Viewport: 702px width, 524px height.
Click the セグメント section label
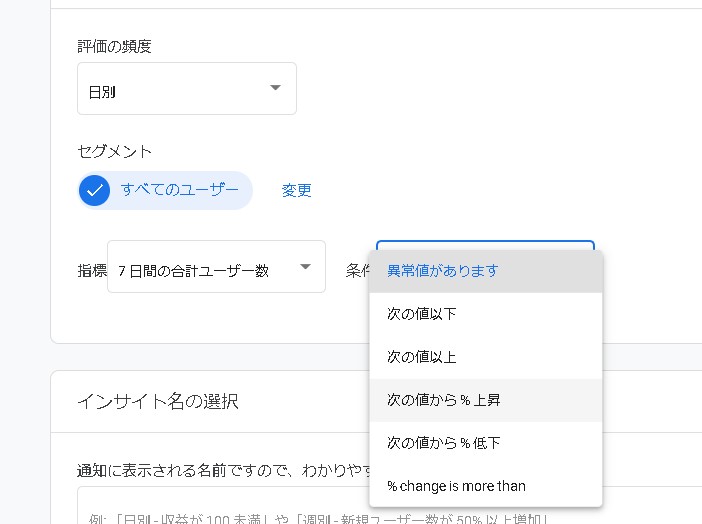tap(114, 151)
